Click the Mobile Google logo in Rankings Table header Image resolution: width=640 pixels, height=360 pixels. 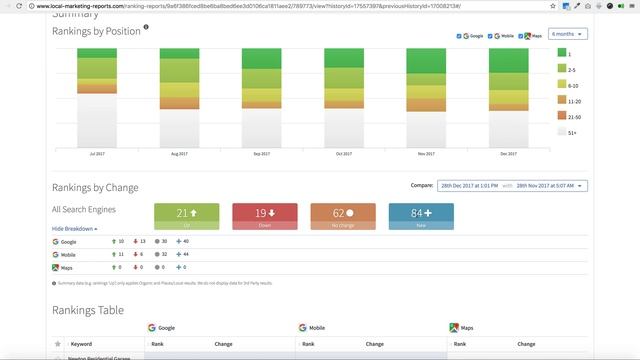pos(302,328)
